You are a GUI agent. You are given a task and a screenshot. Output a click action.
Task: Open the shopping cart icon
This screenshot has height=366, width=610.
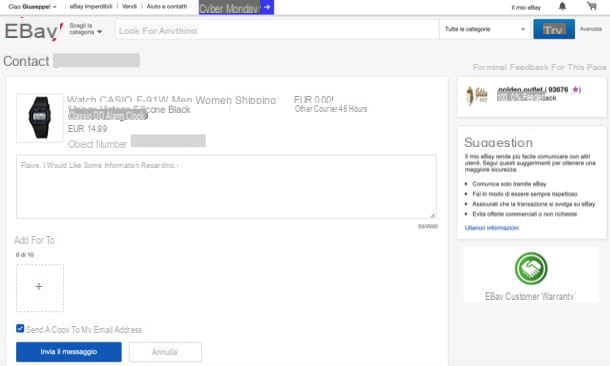point(592,6)
